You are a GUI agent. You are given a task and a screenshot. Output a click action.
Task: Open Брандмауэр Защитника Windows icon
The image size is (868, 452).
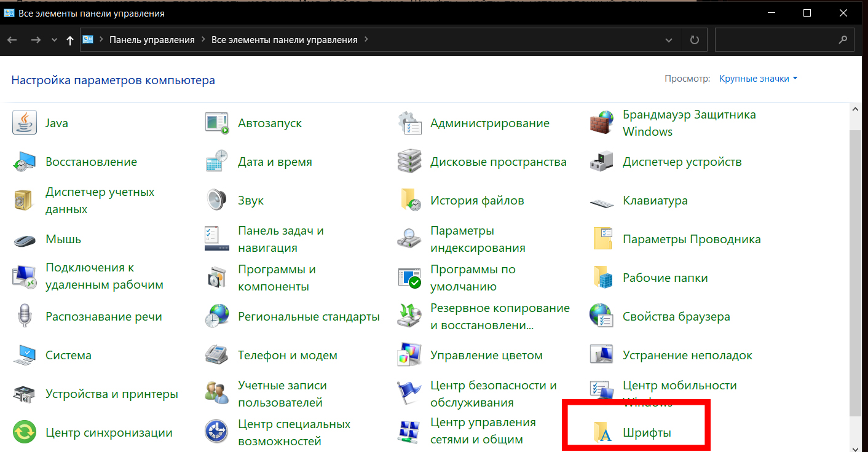tap(602, 123)
